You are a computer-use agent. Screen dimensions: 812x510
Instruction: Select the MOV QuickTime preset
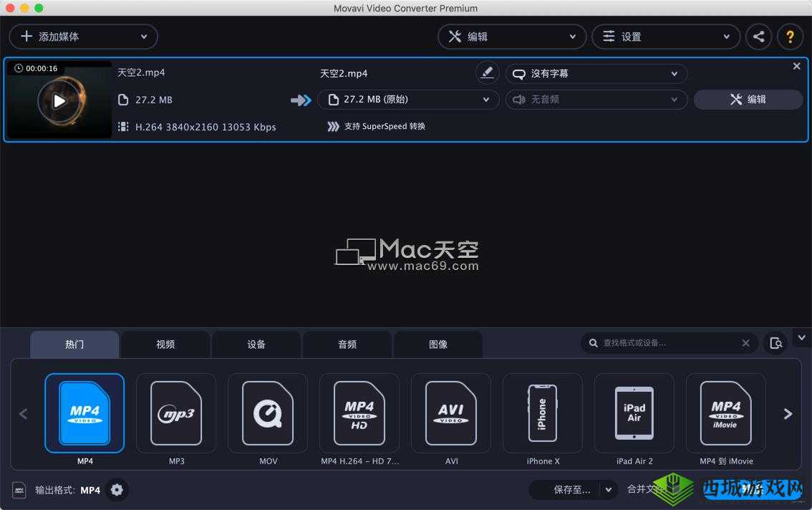click(x=268, y=413)
